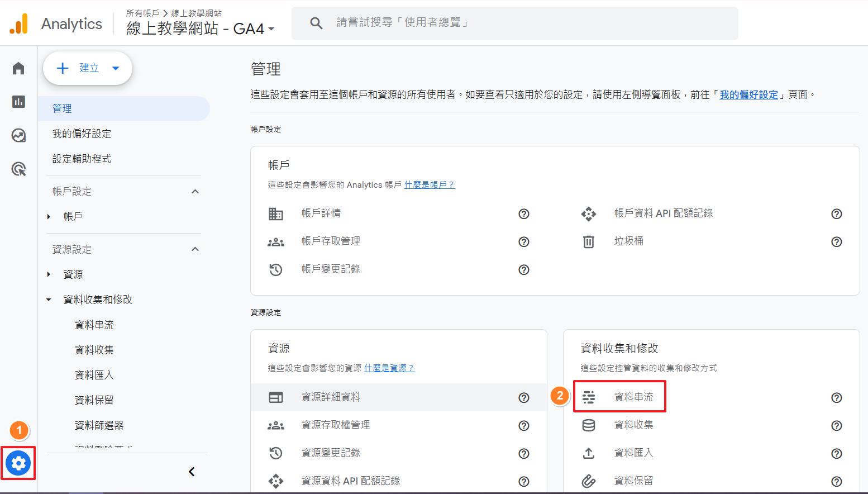The width and height of the screenshot is (868, 494).
Task: Open the property selector 線上教學網站 - GA4
Action: (x=200, y=28)
